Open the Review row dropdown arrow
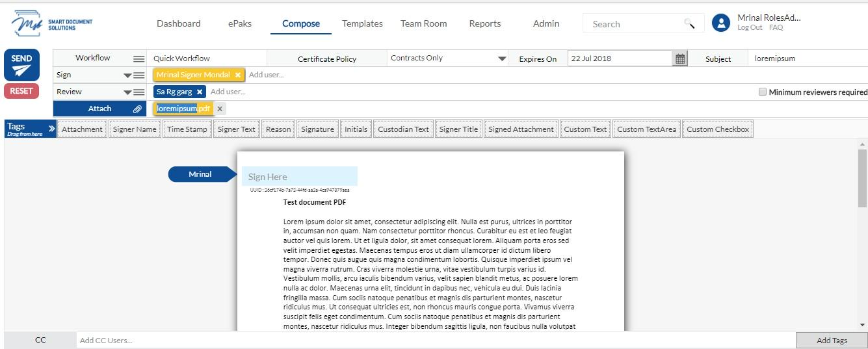868x349 pixels. click(127, 92)
